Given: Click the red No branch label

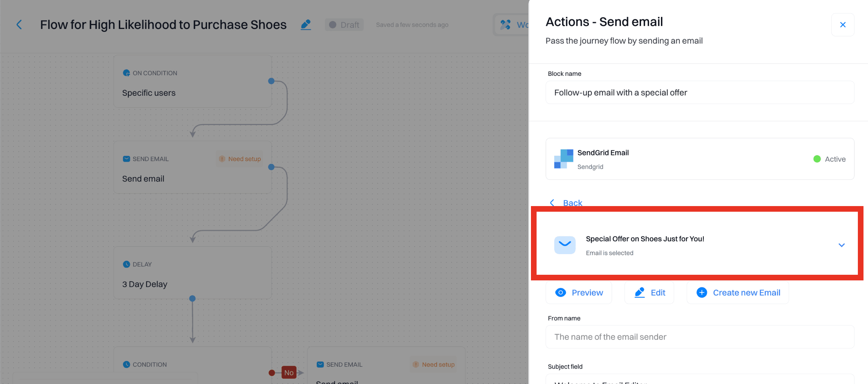Looking at the screenshot, I should click(x=289, y=372).
